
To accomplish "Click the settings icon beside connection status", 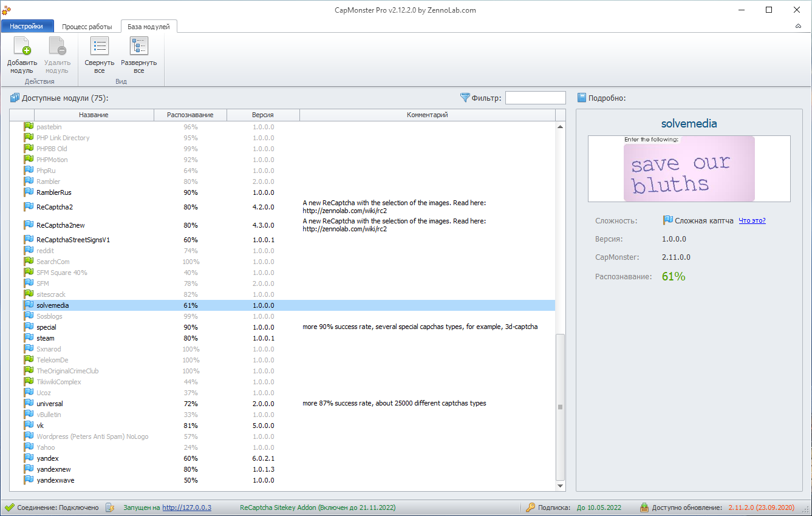I will click(110, 508).
